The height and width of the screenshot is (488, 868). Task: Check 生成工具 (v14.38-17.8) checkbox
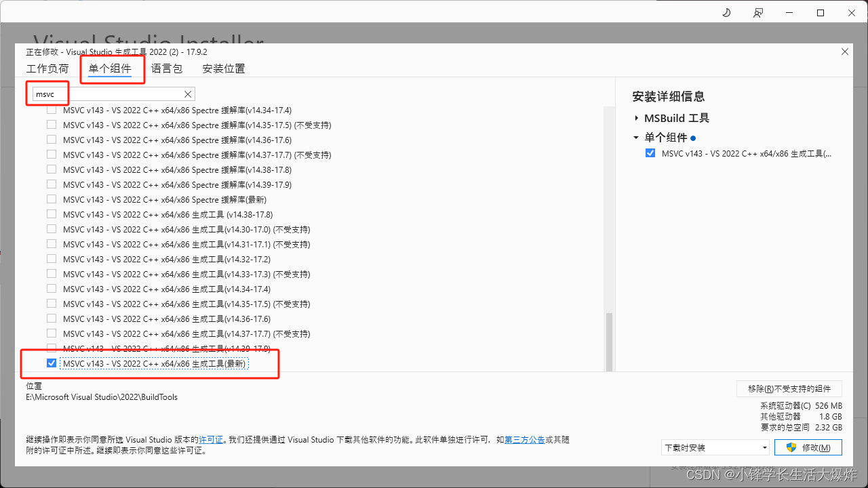tap(52, 214)
